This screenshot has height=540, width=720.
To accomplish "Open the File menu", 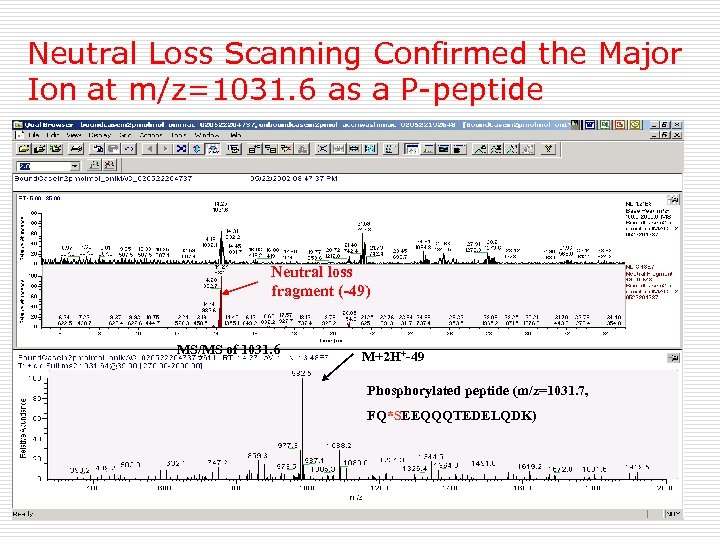I will coord(34,135).
